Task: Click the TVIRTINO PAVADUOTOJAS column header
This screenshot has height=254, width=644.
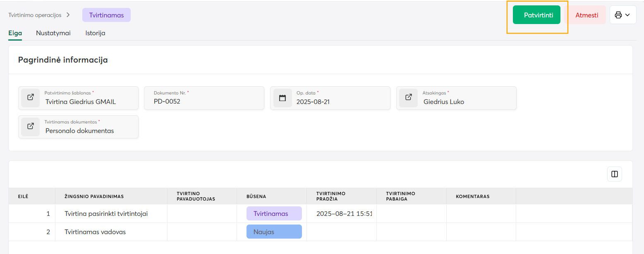Action: point(202,196)
